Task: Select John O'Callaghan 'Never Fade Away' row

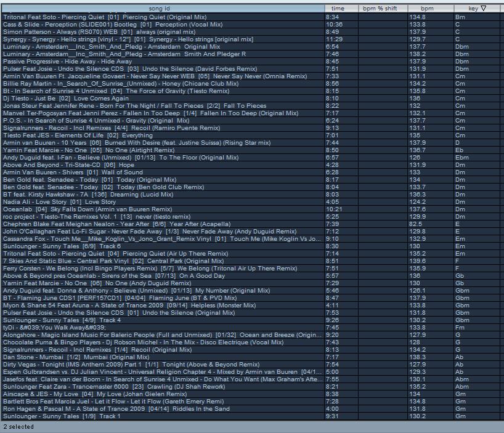Action: pos(251,231)
